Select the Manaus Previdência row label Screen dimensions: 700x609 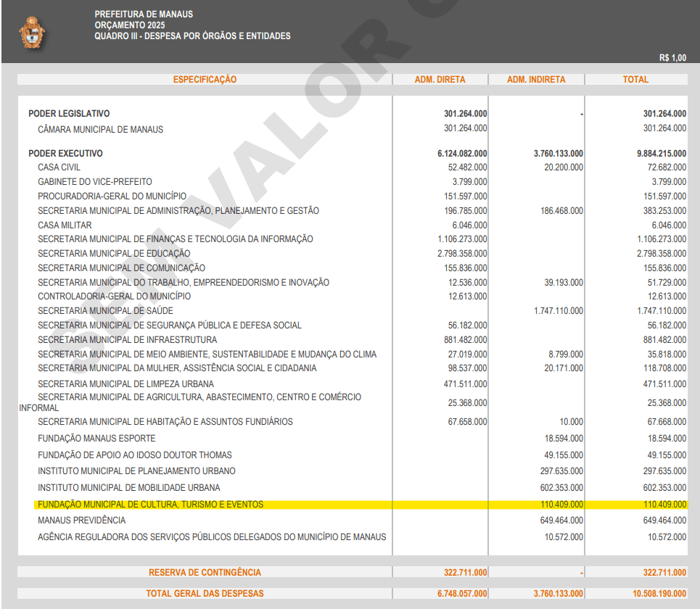click(81, 521)
